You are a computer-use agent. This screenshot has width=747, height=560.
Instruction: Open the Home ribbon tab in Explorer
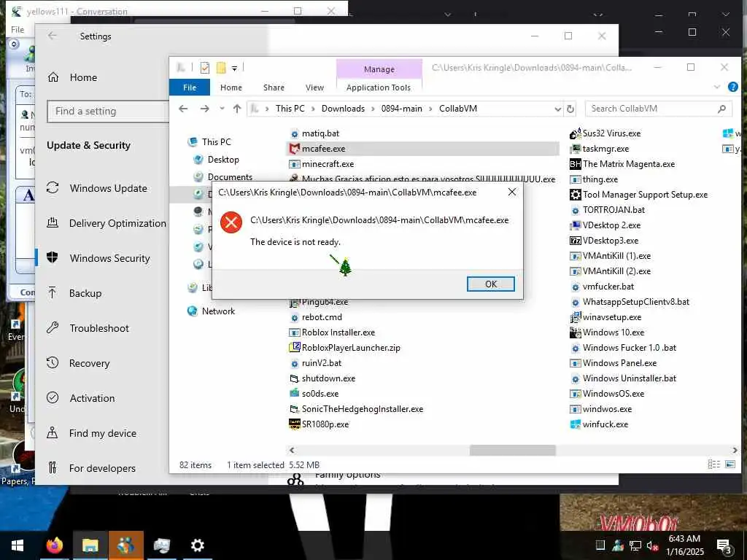click(231, 87)
